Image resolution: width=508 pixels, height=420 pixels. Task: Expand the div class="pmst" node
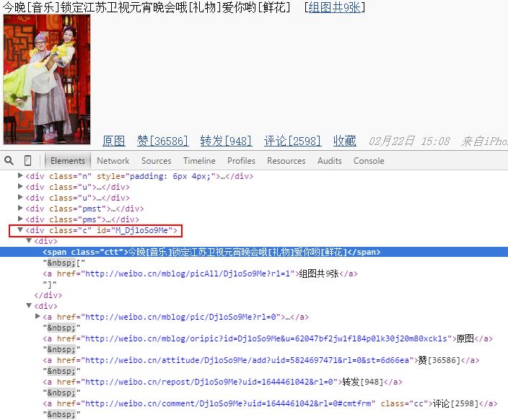[x=20, y=208]
